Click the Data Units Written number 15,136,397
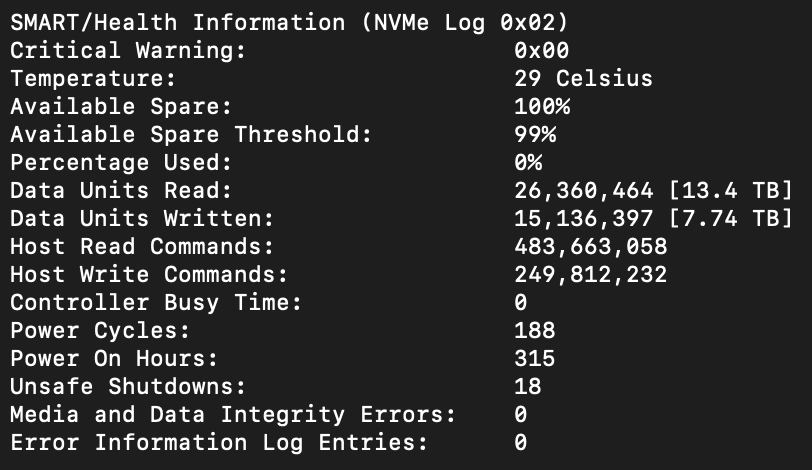This screenshot has width=812, height=470. pyautogui.click(x=584, y=219)
